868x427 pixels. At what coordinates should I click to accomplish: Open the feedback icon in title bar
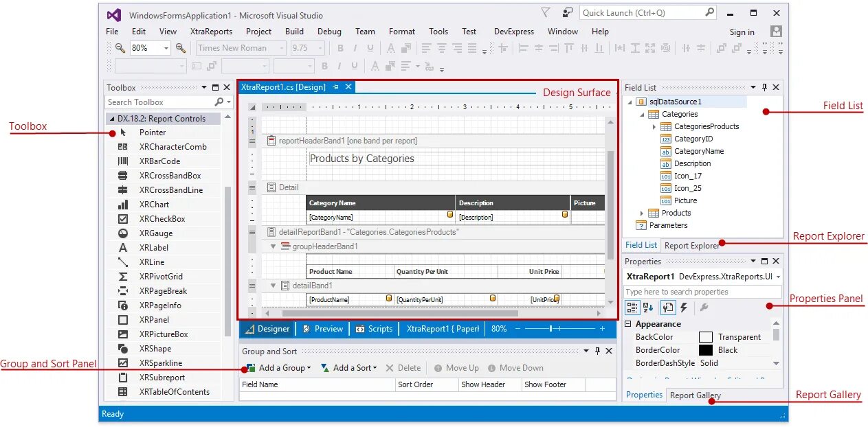(x=568, y=12)
